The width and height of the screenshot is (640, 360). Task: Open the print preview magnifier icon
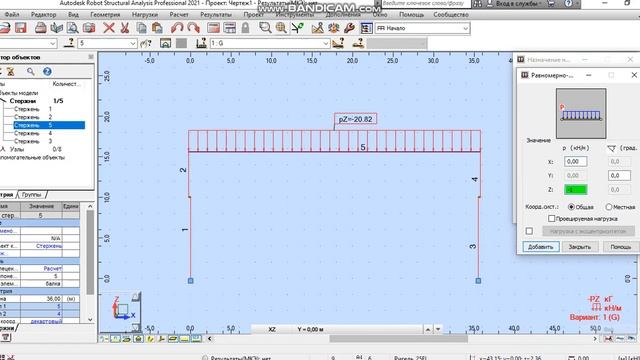pyautogui.click(x=73, y=28)
